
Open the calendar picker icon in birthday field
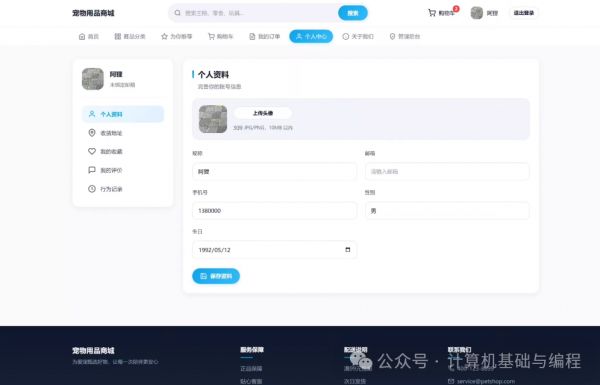(x=347, y=250)
